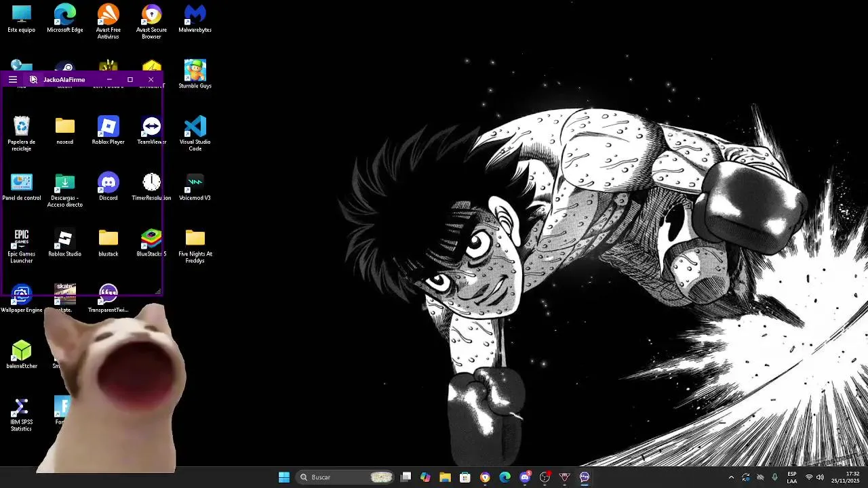This screenshot has height=488, width=868.
Task: Select the Stumble Guys desktop icon
Action: tap(195, 75)
